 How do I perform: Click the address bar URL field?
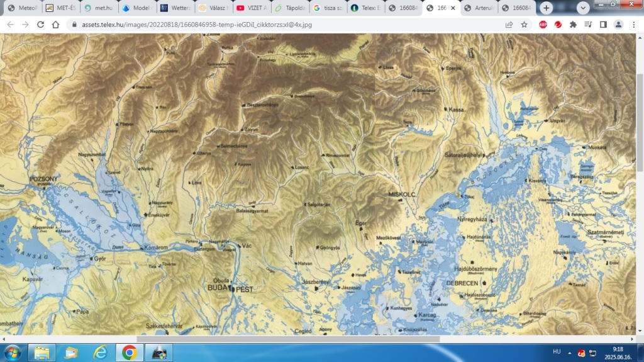coord(283,25)
